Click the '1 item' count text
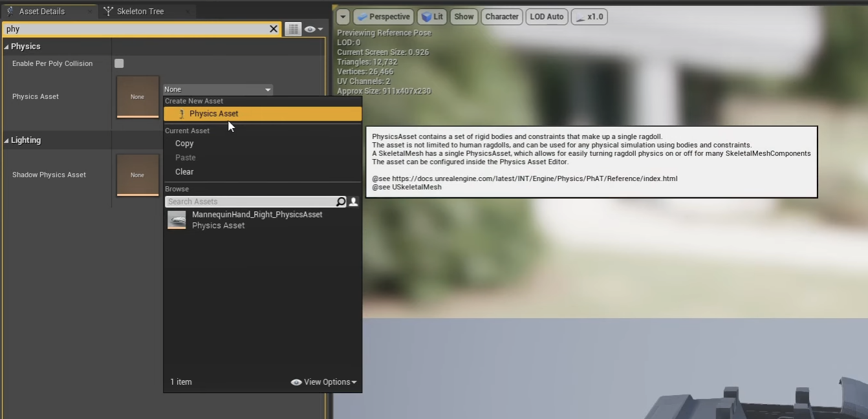The image size is (868, 419). click(181, 382)
